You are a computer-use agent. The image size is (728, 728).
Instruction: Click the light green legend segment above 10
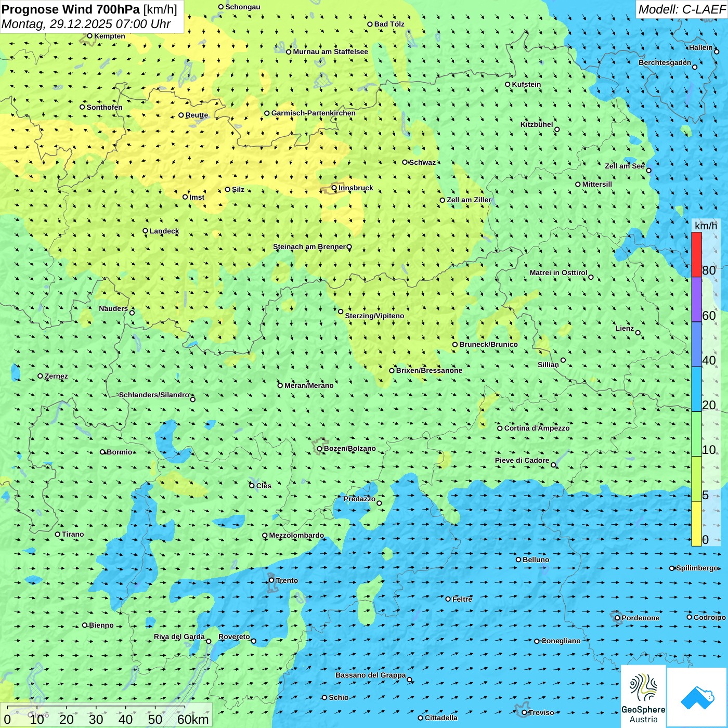tap(696, 434)
